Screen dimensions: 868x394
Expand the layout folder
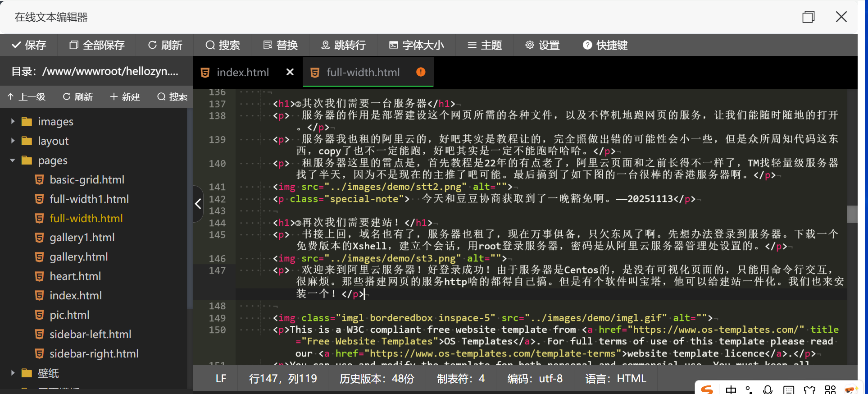13,141
